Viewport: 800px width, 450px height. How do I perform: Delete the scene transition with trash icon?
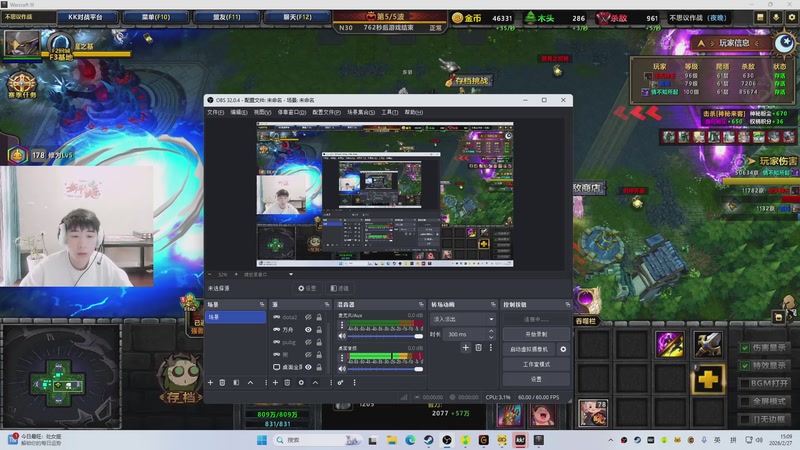coord(479,347)
